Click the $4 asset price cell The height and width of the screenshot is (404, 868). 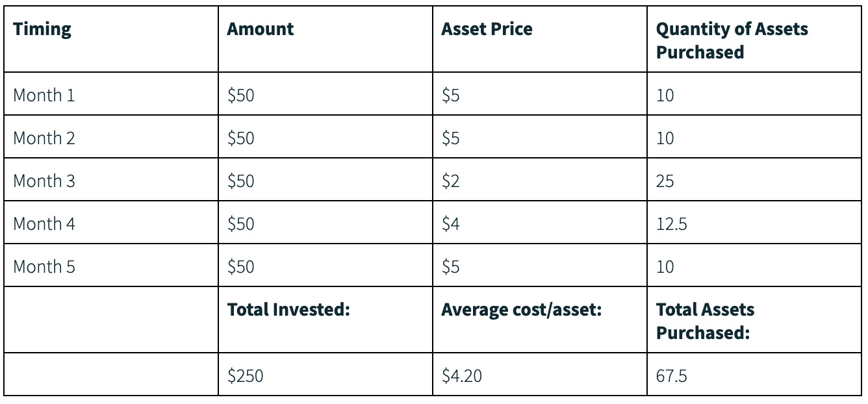450,224
